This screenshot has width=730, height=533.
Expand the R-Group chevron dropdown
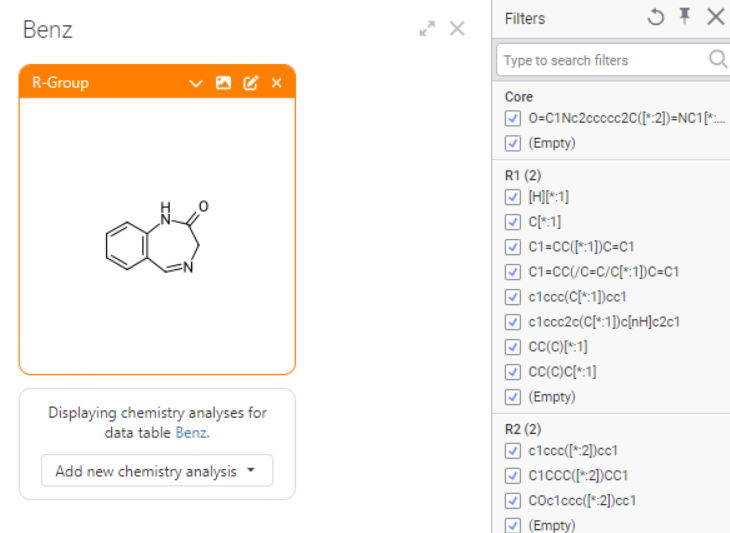tap(196, 83)
